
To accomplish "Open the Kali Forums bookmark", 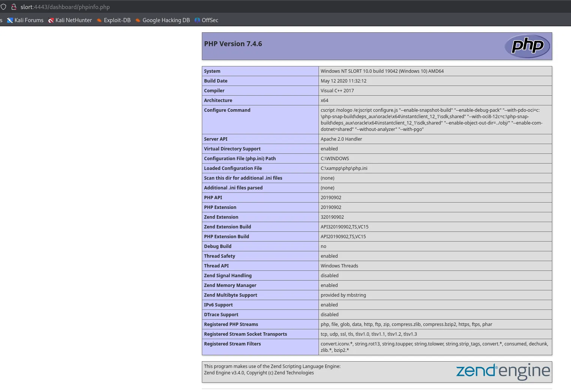I will (25, 20).
